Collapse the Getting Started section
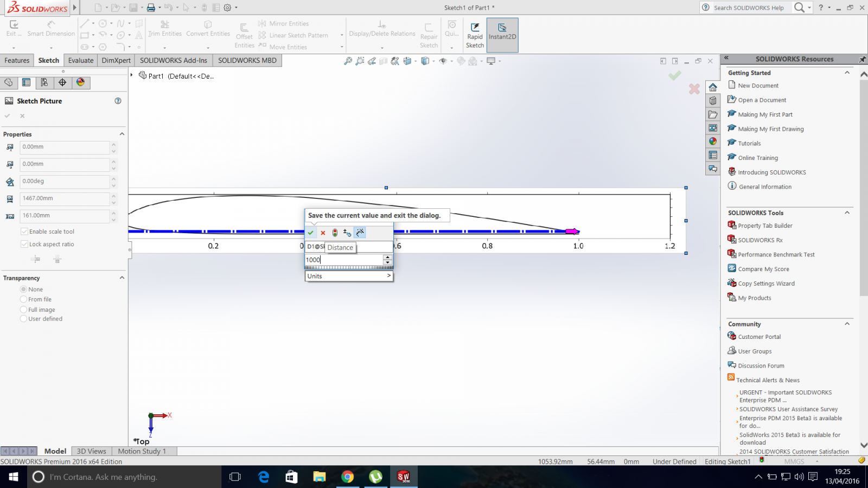Viewport: 868px width, 488px height. [847, 73]
